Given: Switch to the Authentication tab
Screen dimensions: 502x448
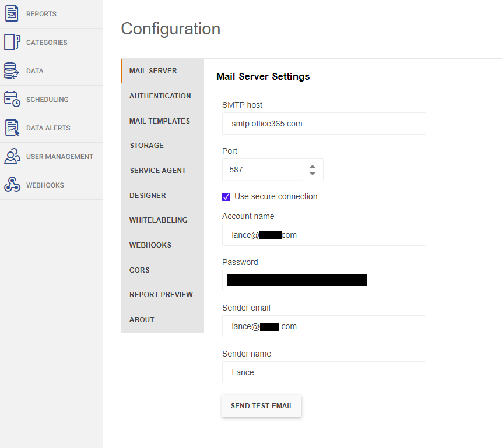Looking at the screenshot, I should [160, 96].
